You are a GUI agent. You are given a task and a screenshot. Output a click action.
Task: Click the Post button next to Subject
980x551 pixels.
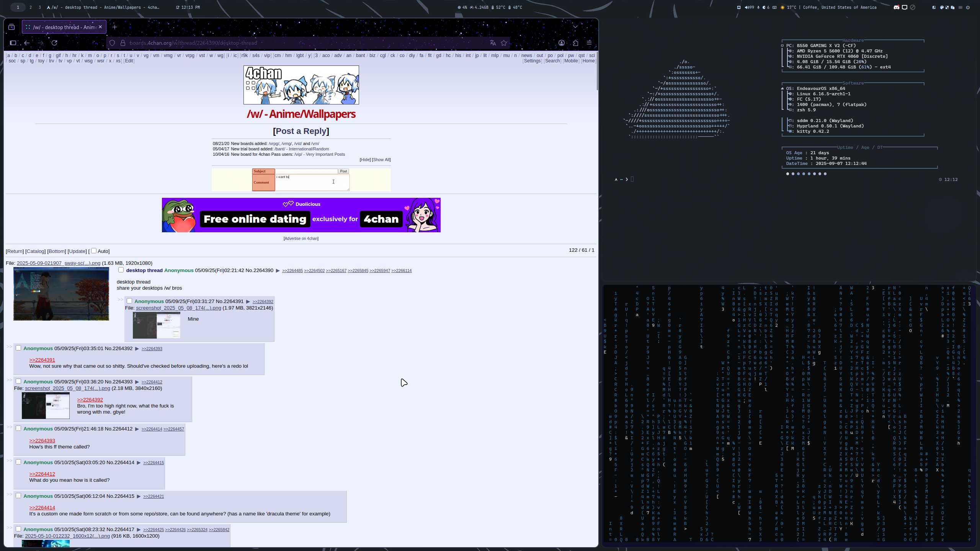343,171
